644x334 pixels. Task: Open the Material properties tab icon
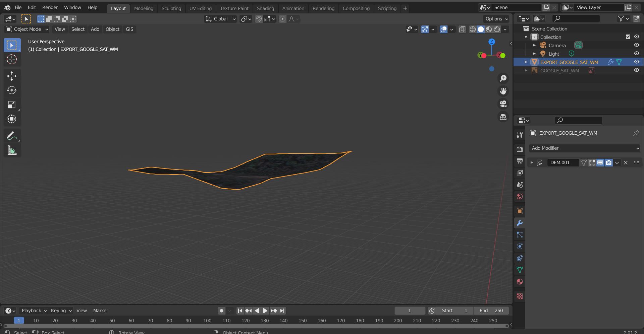tap(520, 282)
